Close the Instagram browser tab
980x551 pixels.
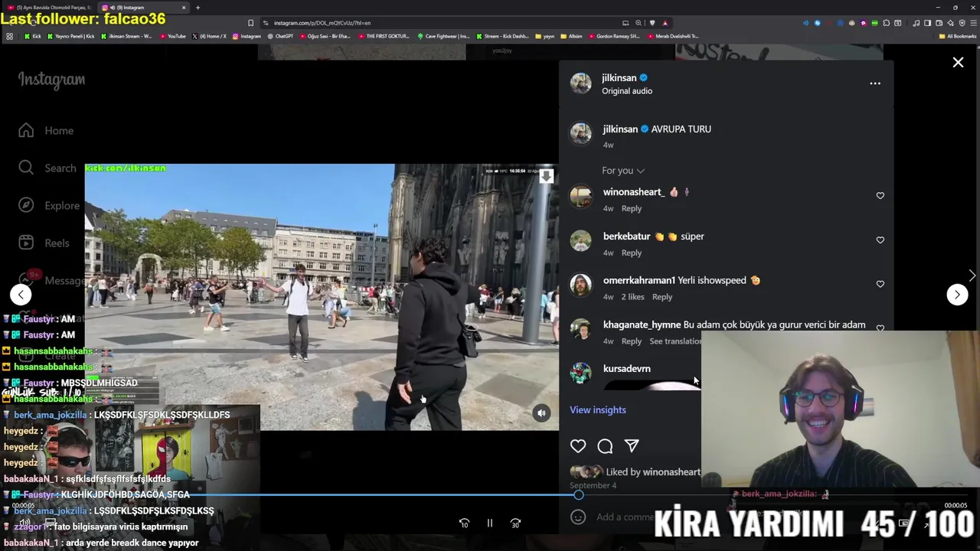pos(184,8)
